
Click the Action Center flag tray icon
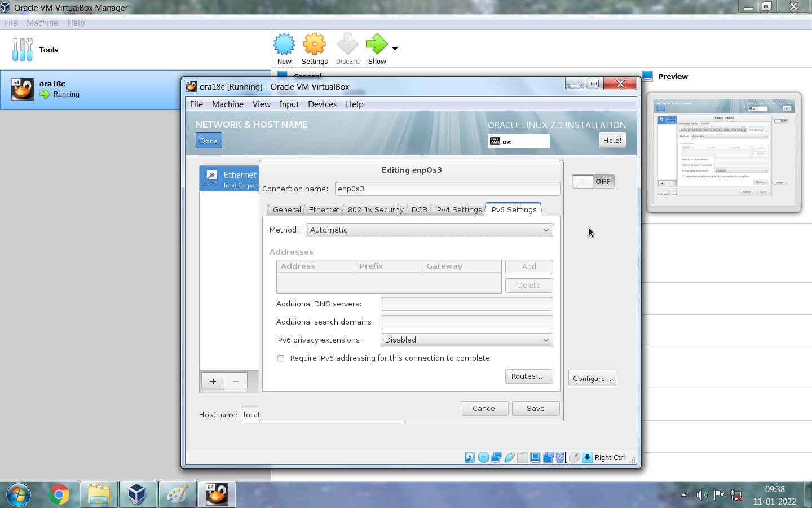coord(719,495)
